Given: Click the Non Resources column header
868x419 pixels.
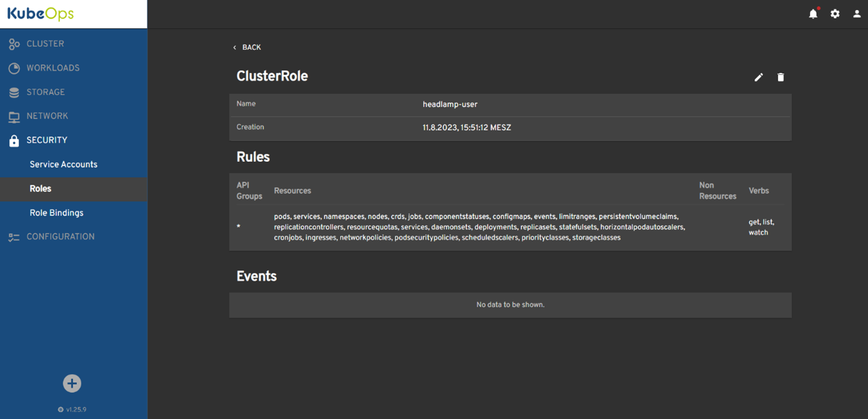Looking at the screenshot, I should tap(718, 190).
